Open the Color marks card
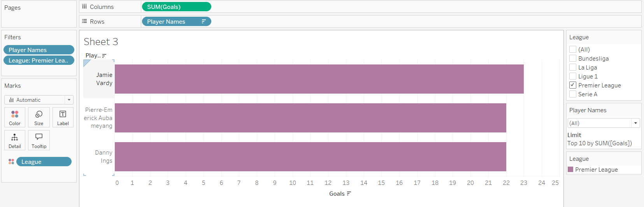Viewport: 644px width, 207px height. (x=15, y=117)
